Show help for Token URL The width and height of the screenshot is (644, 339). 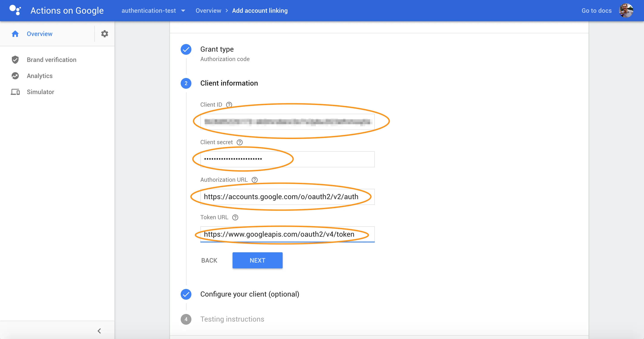click(x=235, y=217)
